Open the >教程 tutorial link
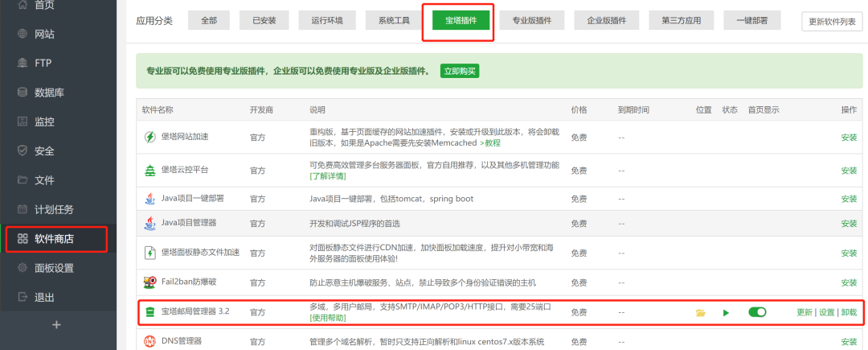 point(490,142)
